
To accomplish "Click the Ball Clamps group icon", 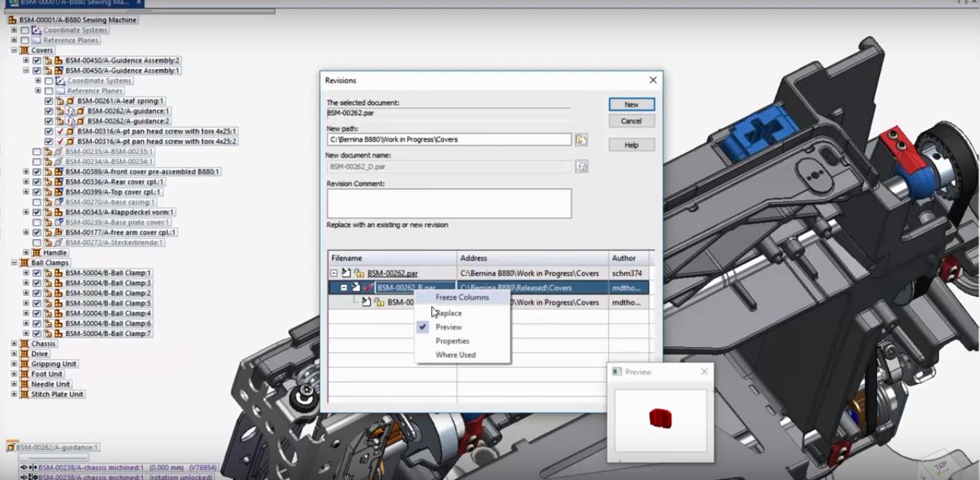I will click(24, 263).
